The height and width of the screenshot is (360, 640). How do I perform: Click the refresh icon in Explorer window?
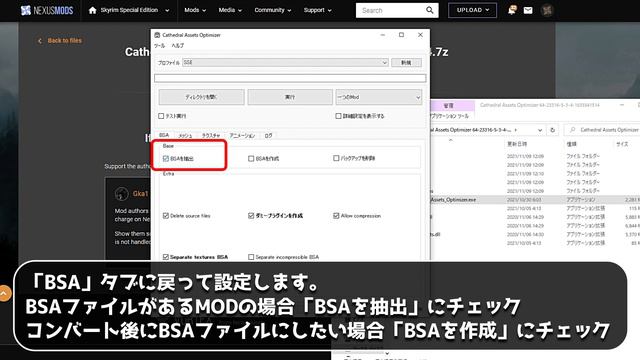(x=553, y=130)
